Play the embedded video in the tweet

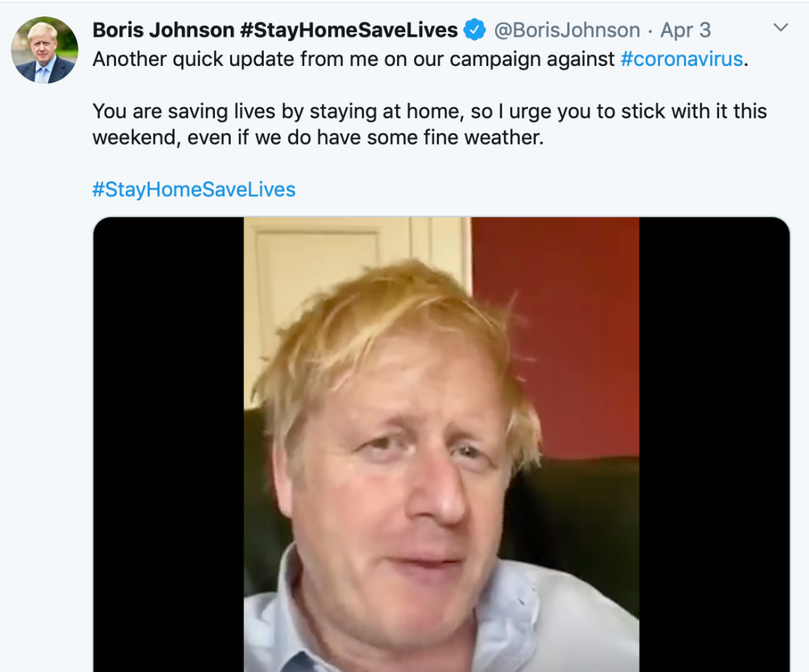pos(441,444)
